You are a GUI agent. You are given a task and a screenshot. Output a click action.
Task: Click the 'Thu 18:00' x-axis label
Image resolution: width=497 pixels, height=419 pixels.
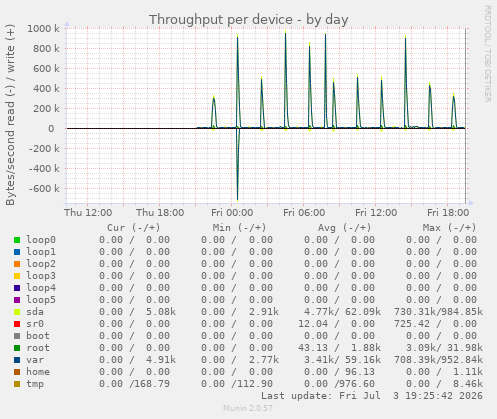(x=160, y=212)
